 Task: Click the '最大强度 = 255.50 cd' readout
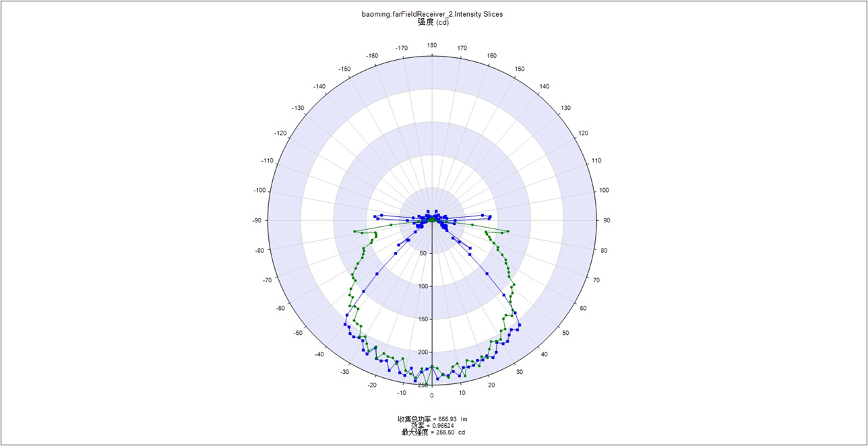pyautogui.click(x=433, y=433)
